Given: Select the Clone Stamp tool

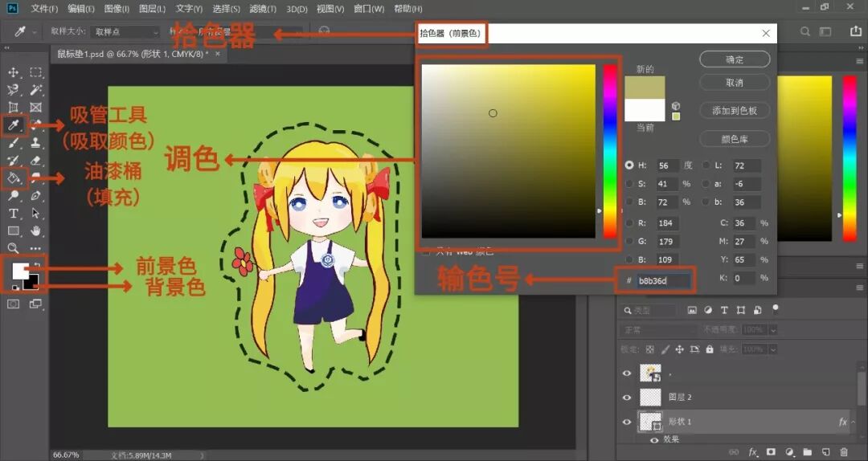Looking at the screenshot, I should pyautogui.click(x=35, y=143).
